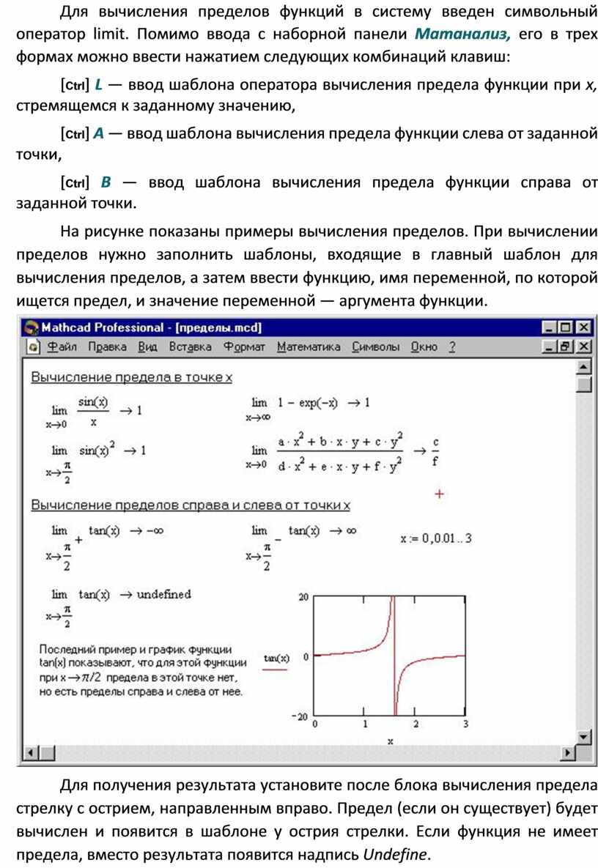Close the Mathcad Professional window
Viewport: 598px width, 868px height.
pyautogui.click(x=583, y=327)
